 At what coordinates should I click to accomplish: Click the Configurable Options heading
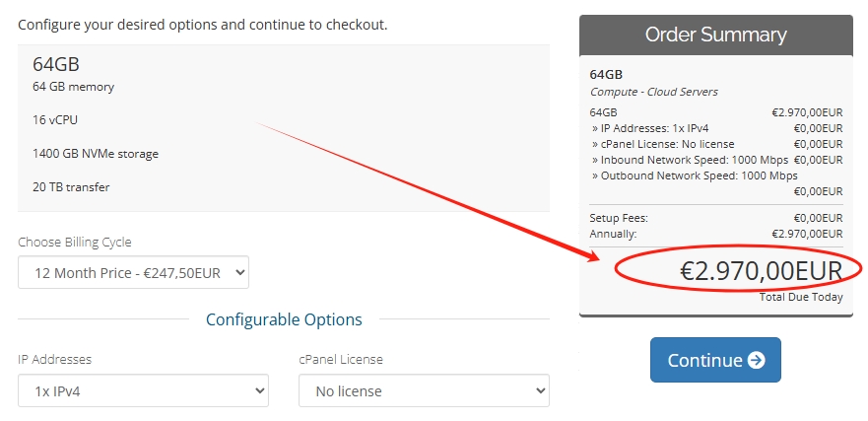click(284, 319)
